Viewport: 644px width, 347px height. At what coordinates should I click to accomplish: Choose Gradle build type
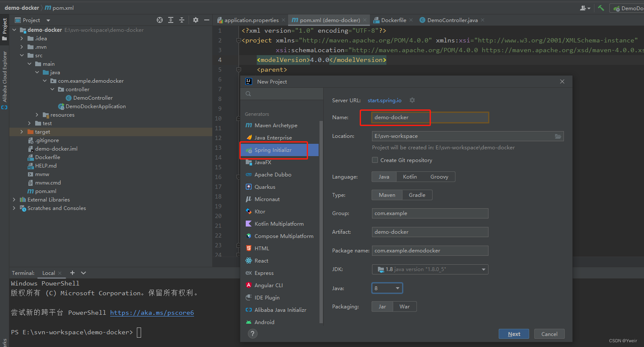point(417,195)
